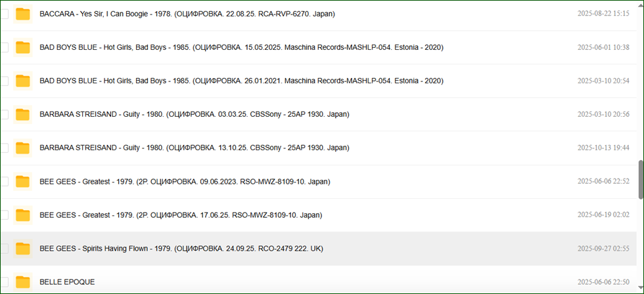Viewport: 644px width, 294px height.
Task: Click the BELLE EPOQUE folder icon
Action: [x=22, y=282]
